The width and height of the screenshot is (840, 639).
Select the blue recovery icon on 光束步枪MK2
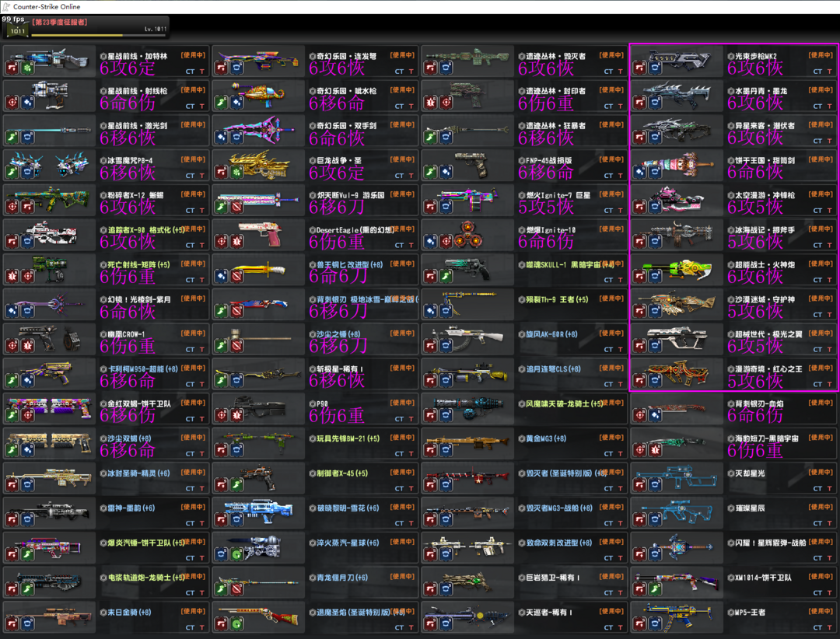click(655, 68)
